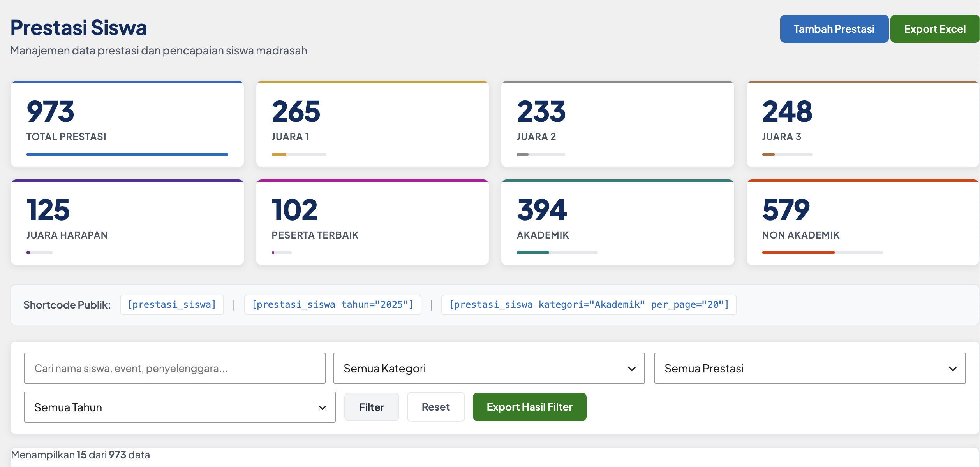Click the Shortcode Publik label
The width and height of the screenshot is (980, 467).
[x=67, y=305]
